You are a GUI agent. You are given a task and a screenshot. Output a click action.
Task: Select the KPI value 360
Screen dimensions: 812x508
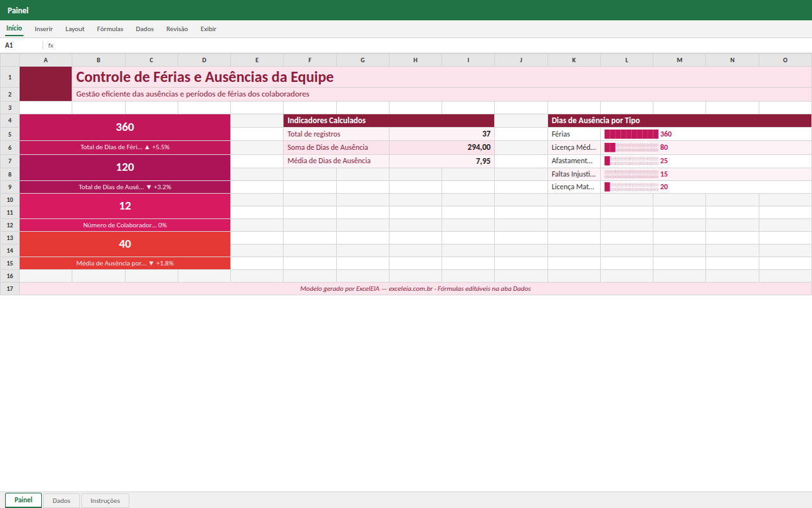tap(125, 127)
